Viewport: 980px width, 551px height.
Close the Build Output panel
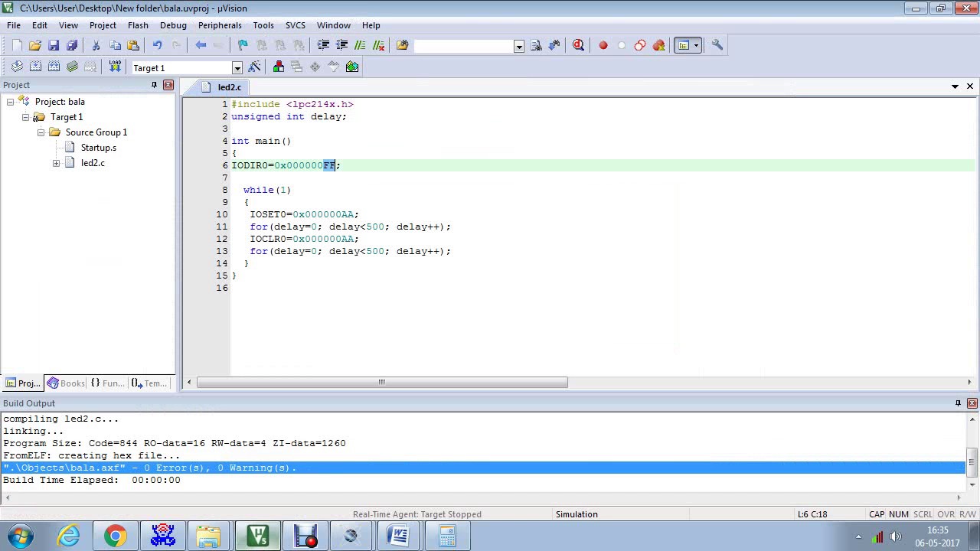(972, 403)
